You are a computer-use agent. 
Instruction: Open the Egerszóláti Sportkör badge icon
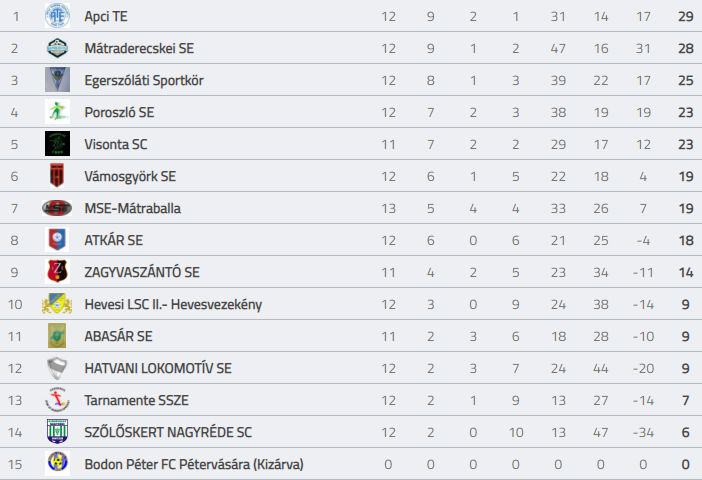coord(57,80)
